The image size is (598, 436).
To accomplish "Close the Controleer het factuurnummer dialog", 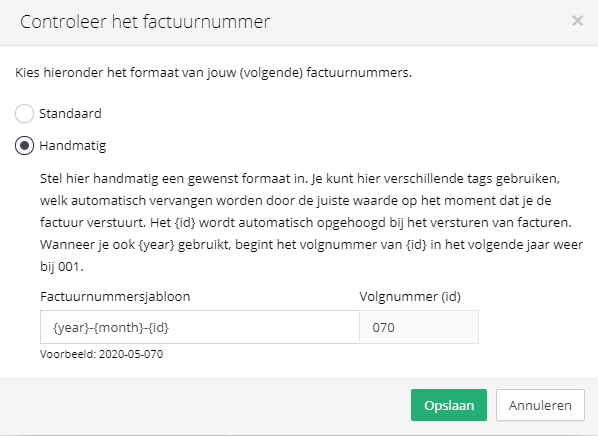I will pyautogui.click(x=577, y=21).
